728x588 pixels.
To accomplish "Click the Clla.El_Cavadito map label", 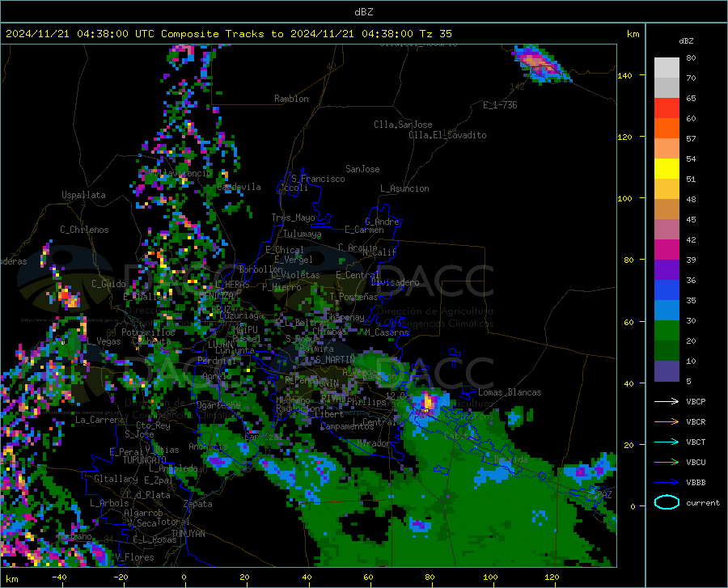I will click(447, 135).
